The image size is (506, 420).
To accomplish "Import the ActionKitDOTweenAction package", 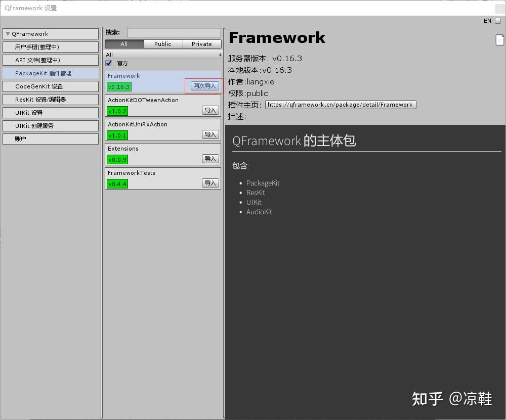I will (x=210, y=110).
